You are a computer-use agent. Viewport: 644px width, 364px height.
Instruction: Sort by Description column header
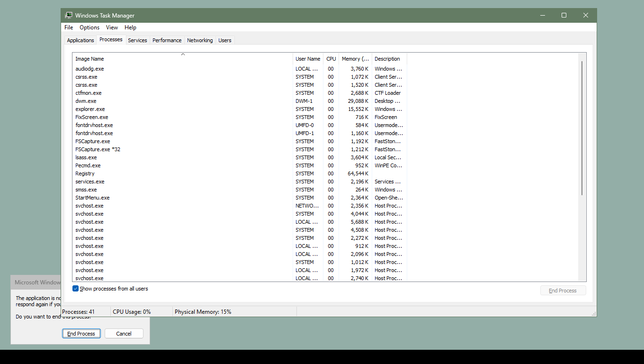[x=389, y=59]
